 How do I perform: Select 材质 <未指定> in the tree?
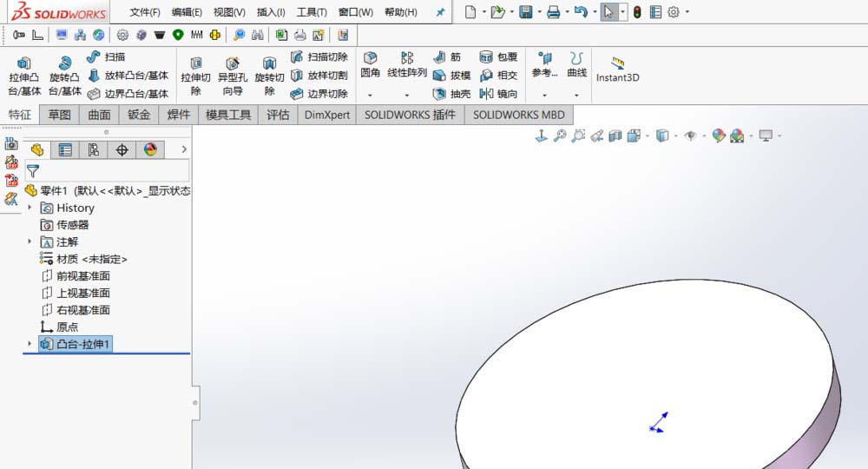point(83,259)
